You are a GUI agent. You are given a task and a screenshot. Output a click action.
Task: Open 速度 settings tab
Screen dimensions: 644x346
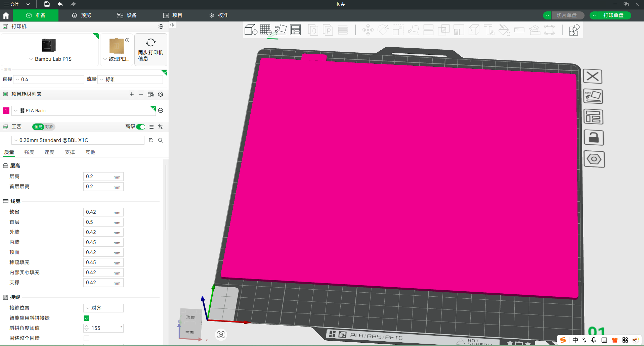pos(49,152)
